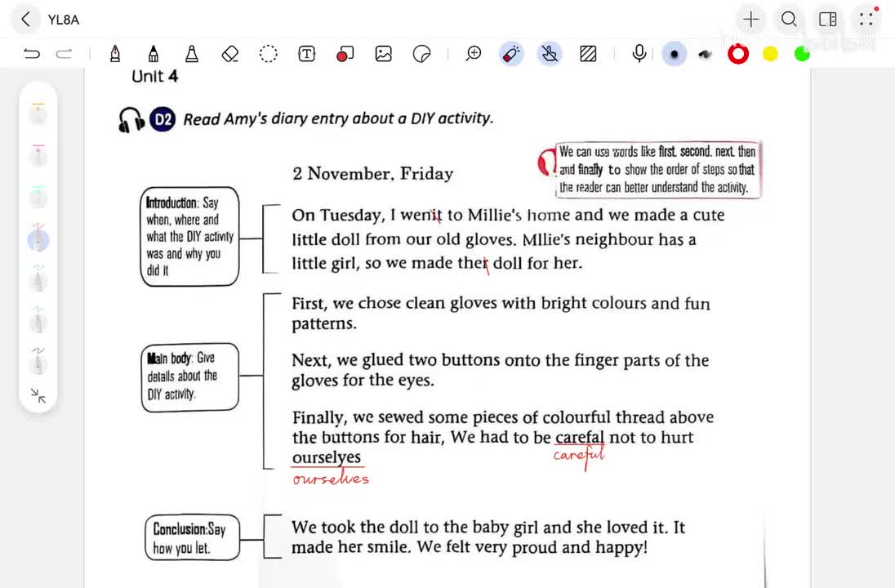Undo the last stroke
The height and width of the screenshot is (588, 895).
click(x=32, y=54)
